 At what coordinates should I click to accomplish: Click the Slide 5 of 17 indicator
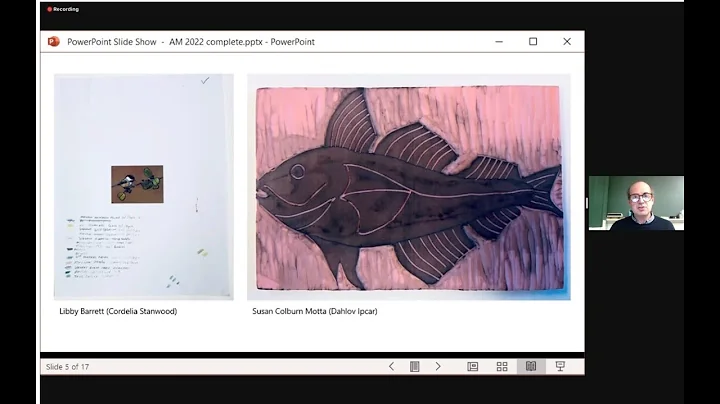tap(68, 367)
